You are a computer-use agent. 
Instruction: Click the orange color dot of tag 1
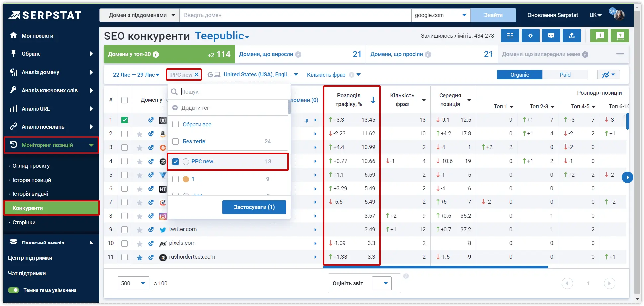186,179
